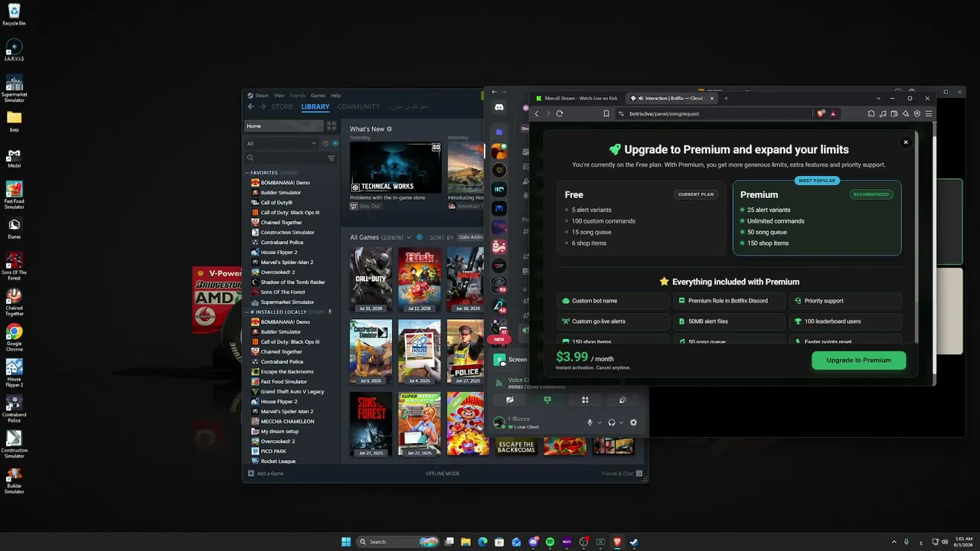The height and width of the screenshot is (551, 980).
Task: Click the Windows taskbar search box
Action: (x=399, y=542)
